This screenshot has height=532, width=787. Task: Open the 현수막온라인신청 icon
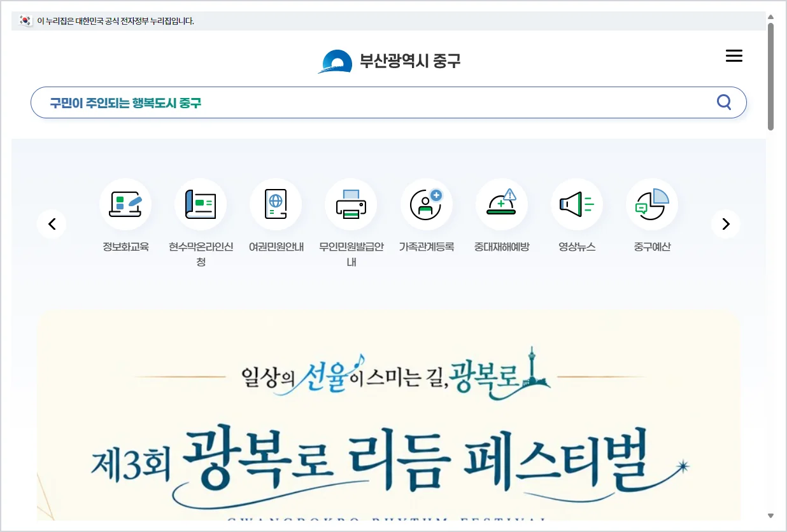coord(201,204)
